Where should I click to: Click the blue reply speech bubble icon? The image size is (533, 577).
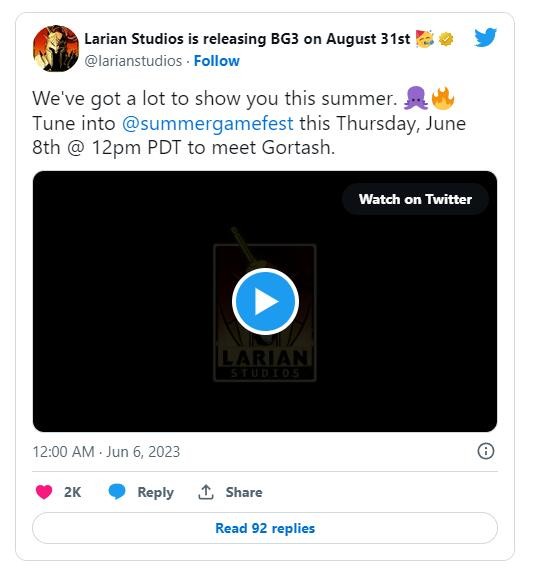(x=117, y=492)
